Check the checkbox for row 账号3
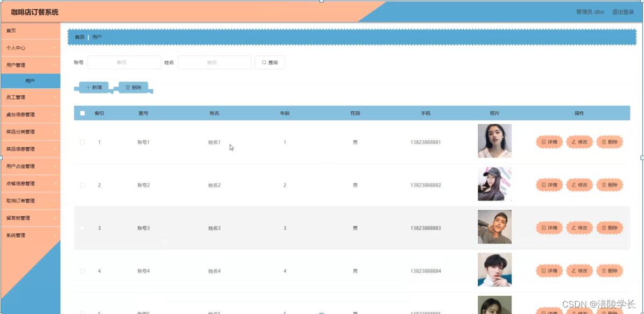 point(82,228)
